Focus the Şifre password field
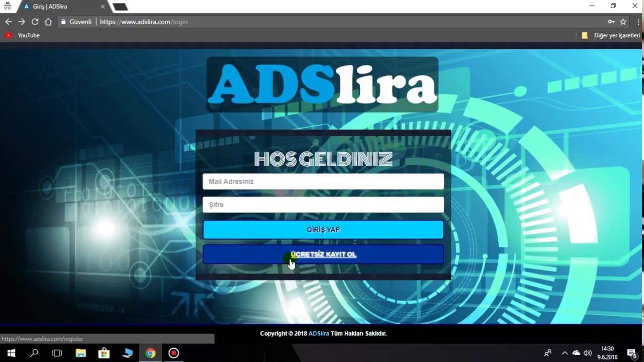This screenshot has width=644, height=362. point(323,205)
